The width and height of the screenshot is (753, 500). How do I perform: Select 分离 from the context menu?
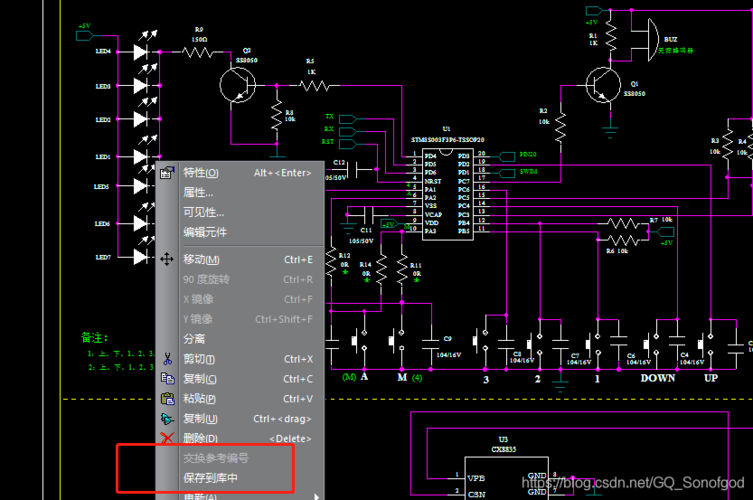tap(194, 339)
